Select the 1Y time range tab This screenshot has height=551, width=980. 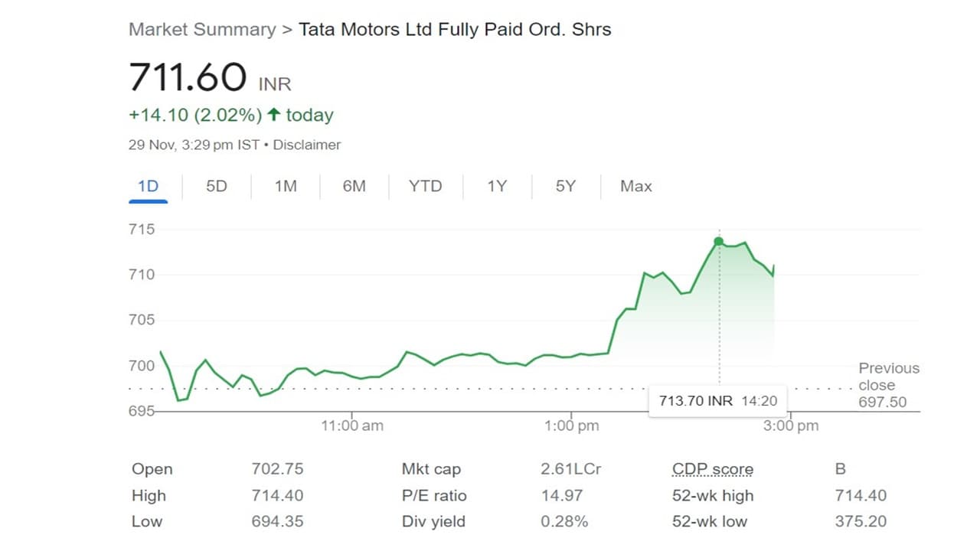(x=497, y=186)
